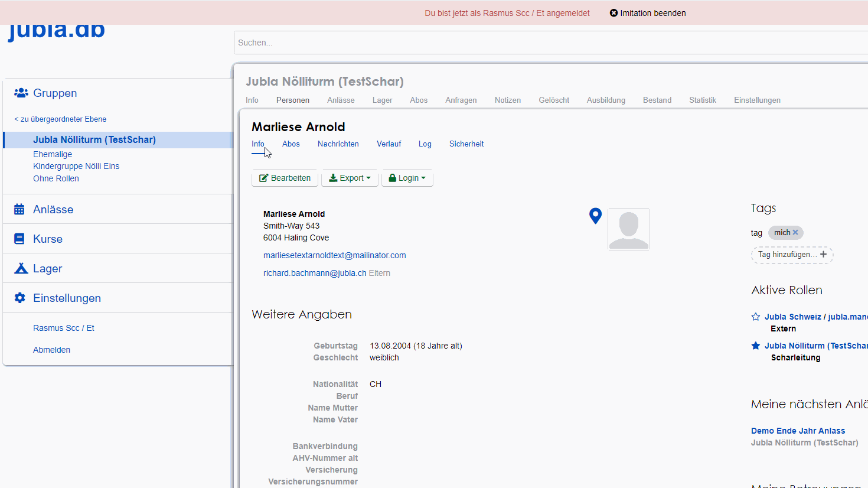Select the Nachrichten sub-tab

point(338,144)
